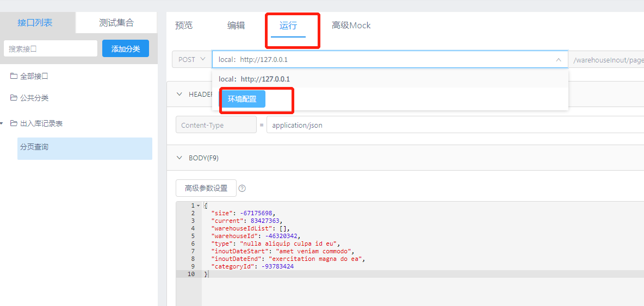Click line number 10 in editor gutter
This screenshot has width=644, height=306.
[x=191, y=274]
